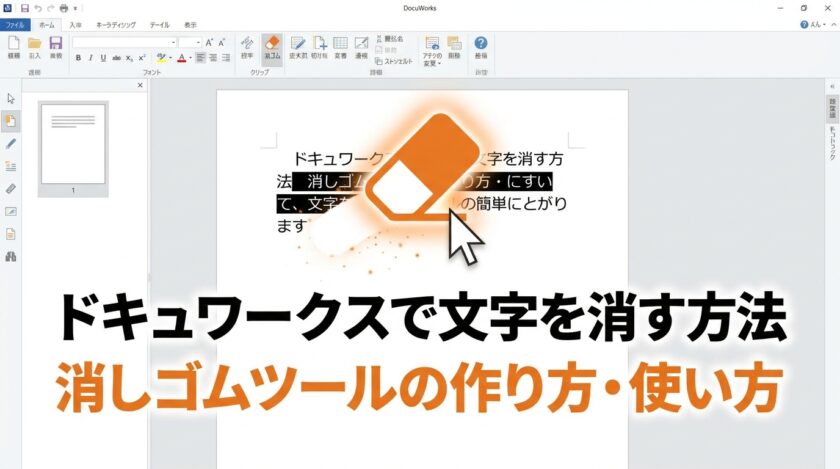Click the save icon in quick access toolbar
The width and height of the screenshot is (840, 469).
(x=25, y=8)
